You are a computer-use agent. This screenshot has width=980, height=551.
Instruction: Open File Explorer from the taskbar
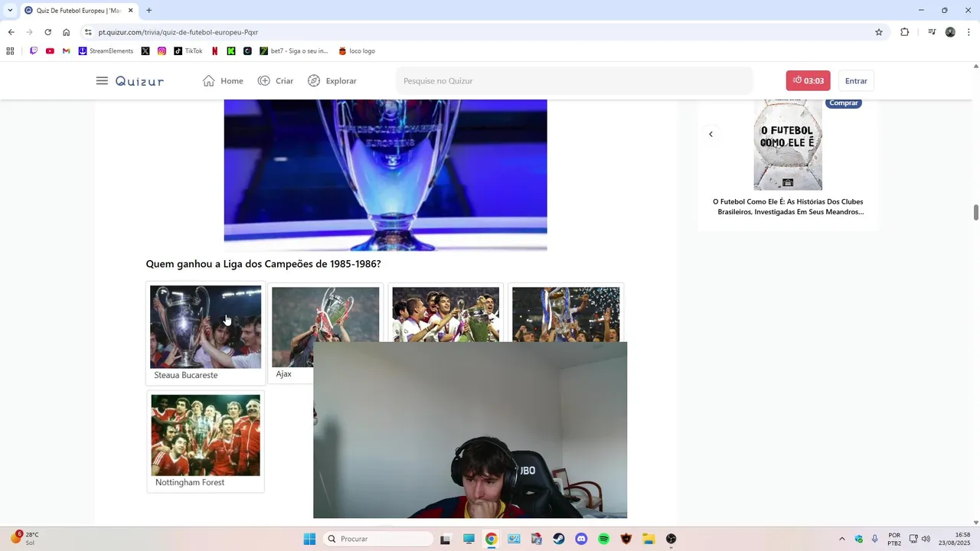pyautogui.click(x=648, y=539)
